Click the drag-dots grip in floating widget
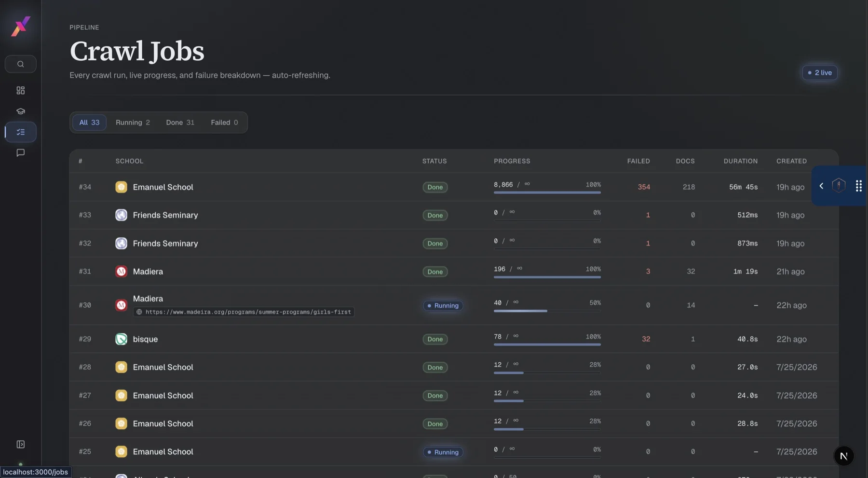This screenshot has height=478, width=868. point(859,186)
